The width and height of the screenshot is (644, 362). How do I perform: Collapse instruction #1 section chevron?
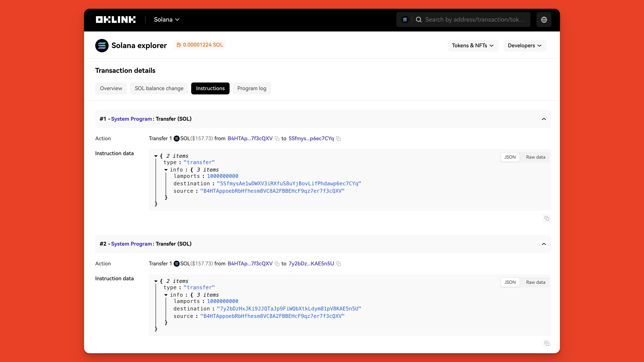[x=544, y=119]
